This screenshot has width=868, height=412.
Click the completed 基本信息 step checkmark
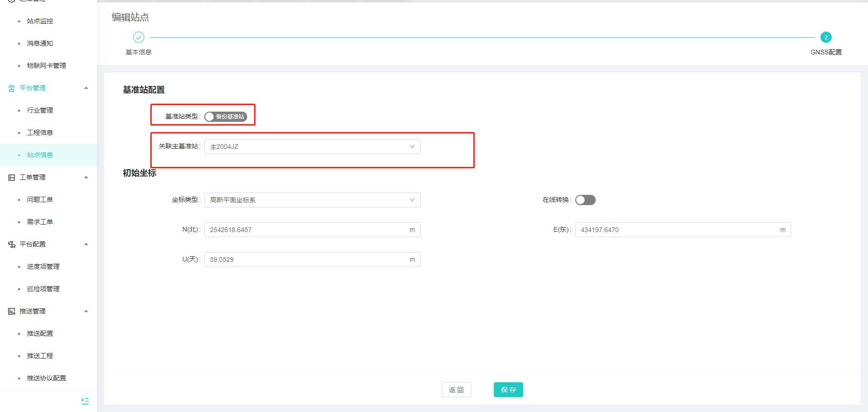tap(139, 37)
